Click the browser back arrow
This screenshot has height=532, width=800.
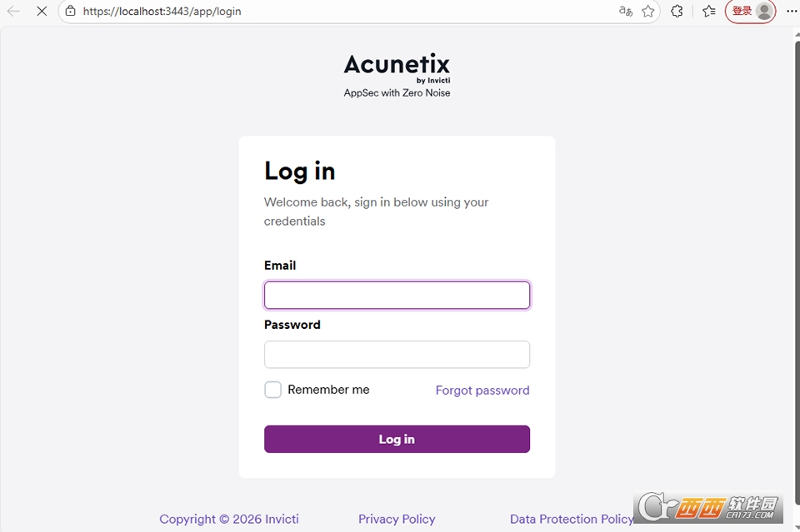(x=13, y=11)
